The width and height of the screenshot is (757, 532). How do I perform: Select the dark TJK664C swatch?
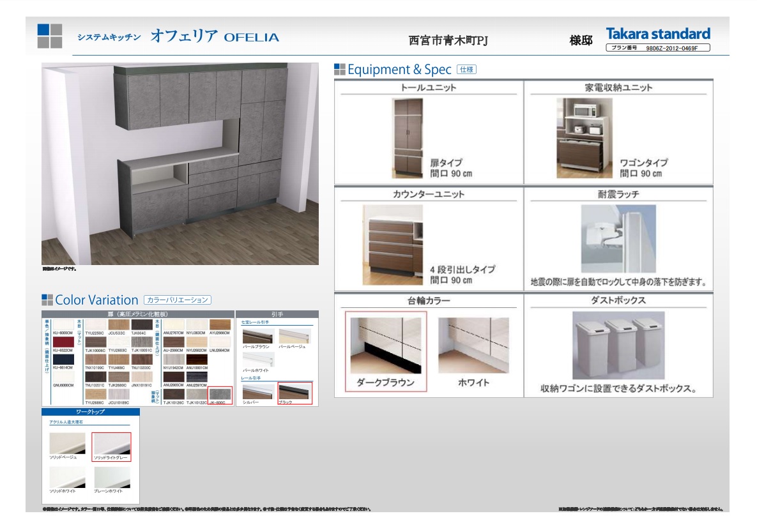click(142, 324)
